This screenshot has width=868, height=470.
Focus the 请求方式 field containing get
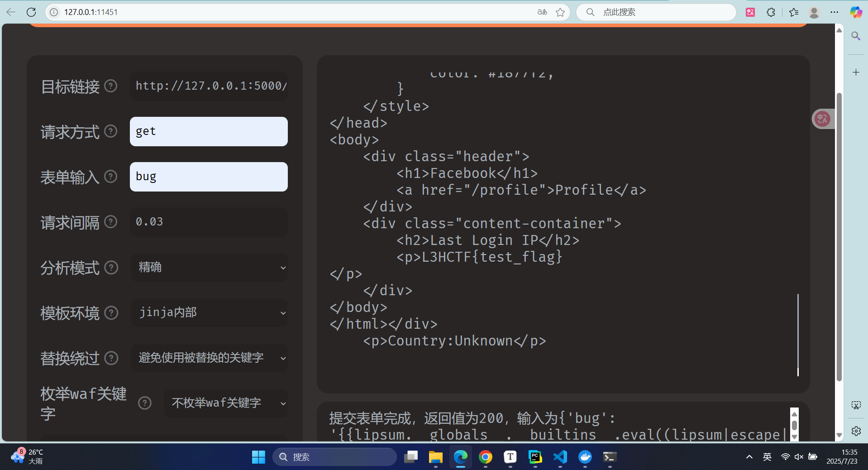coord(209,131)
